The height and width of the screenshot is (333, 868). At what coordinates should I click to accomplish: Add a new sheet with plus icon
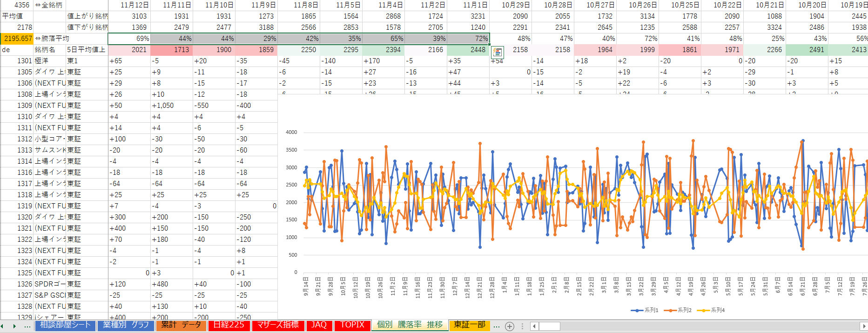[x=510, y=326]
